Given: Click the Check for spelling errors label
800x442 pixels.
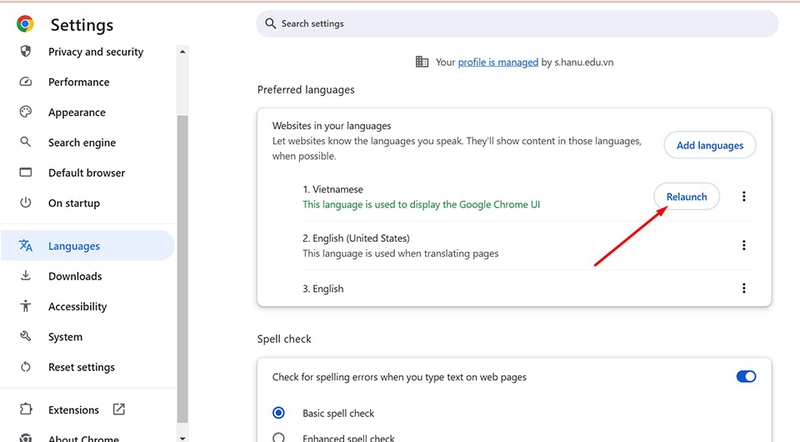Looking at the screenshot, I should coord(399,377).
